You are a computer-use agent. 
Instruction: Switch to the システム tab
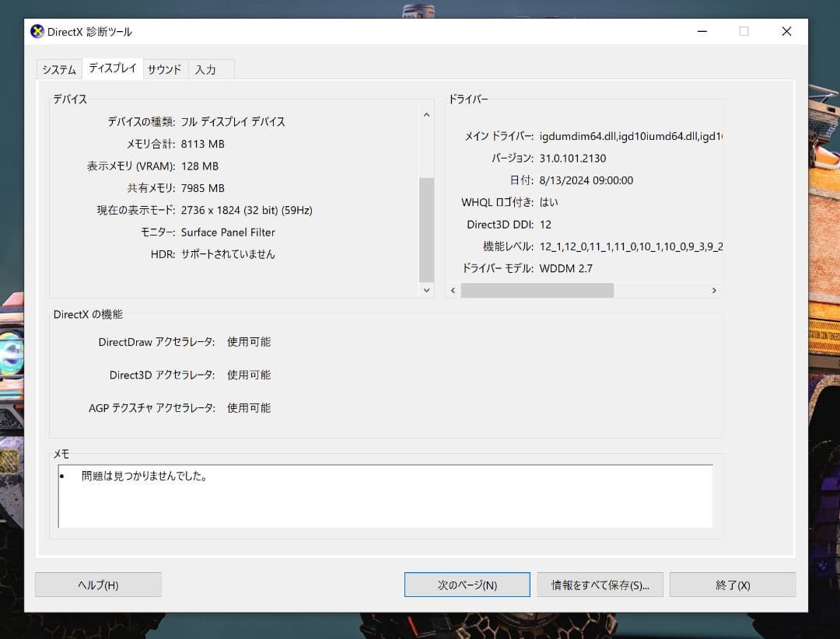tap(59, 69)
